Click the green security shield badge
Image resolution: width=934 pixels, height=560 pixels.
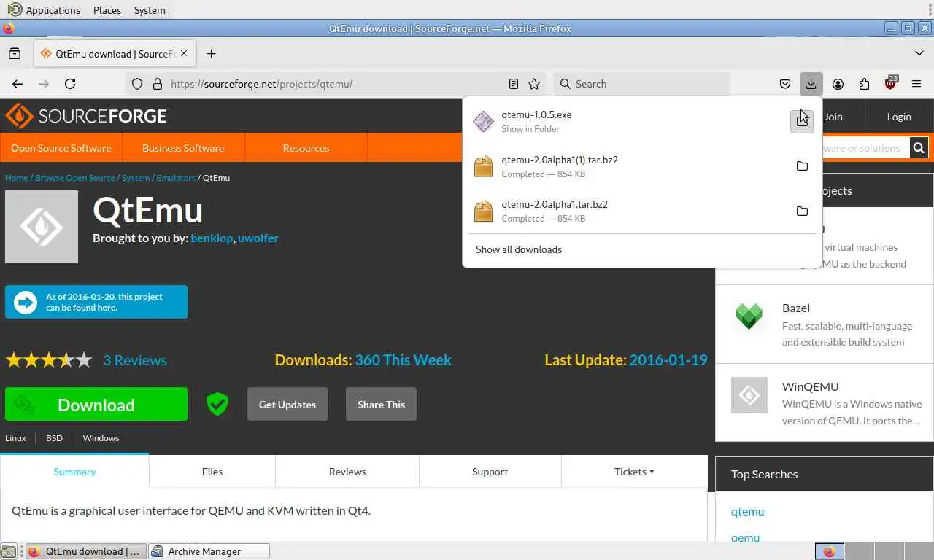[x=217, y=404]
